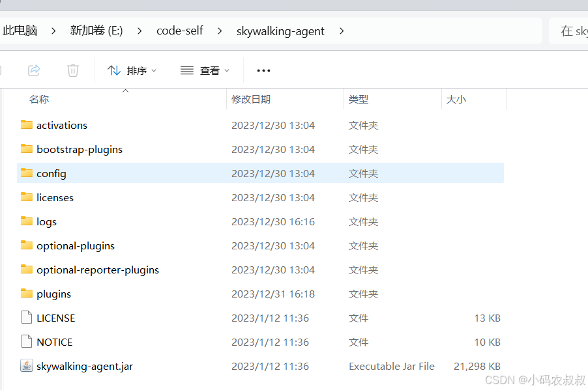Sort by the 类型 column header

(x=359, y=99)
